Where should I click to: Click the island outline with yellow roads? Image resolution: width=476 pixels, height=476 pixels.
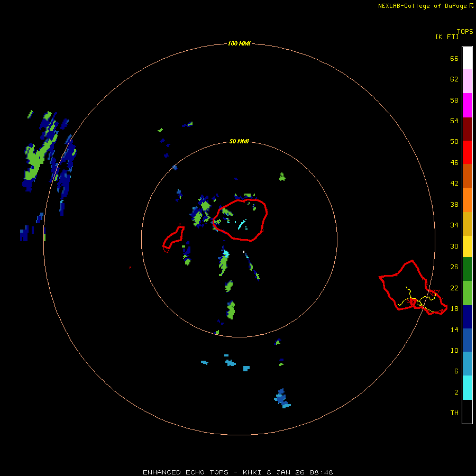point(413,288)
